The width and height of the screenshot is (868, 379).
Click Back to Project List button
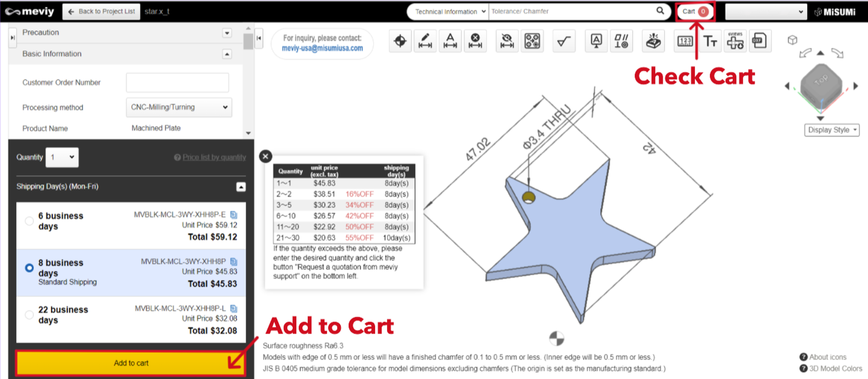(x=101, y=11)
